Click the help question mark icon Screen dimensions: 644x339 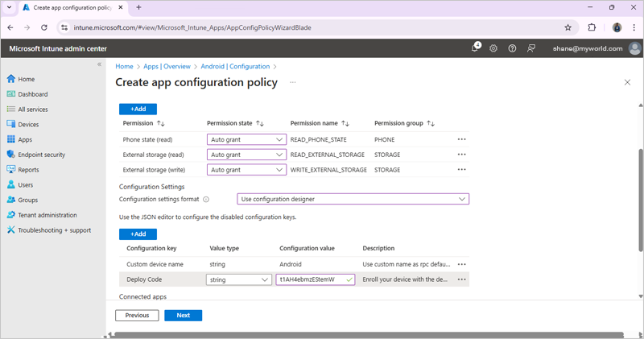pyautogui.click(x=512, y=48)
